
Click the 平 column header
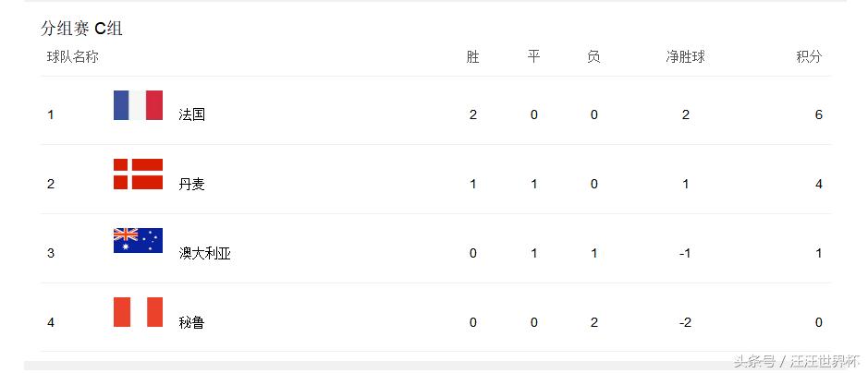pyautogui.click(x=533, y=57)
